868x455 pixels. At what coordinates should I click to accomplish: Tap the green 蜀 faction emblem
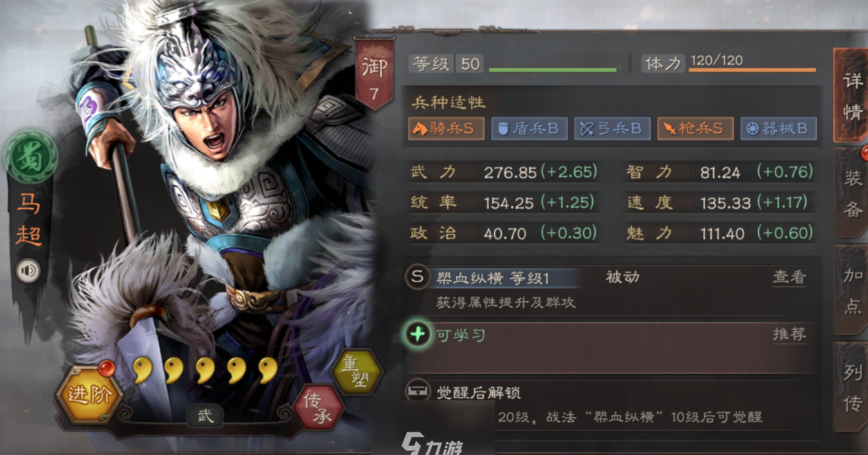point(30,158)
